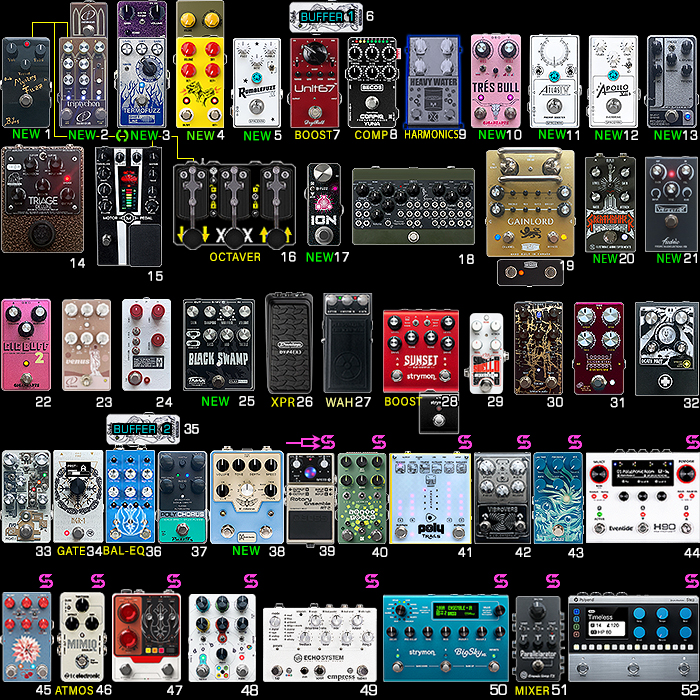Select the Poly Effects Timeless unit numbered 52
This screenshot has width=700, height=700.
pos(634,639)
